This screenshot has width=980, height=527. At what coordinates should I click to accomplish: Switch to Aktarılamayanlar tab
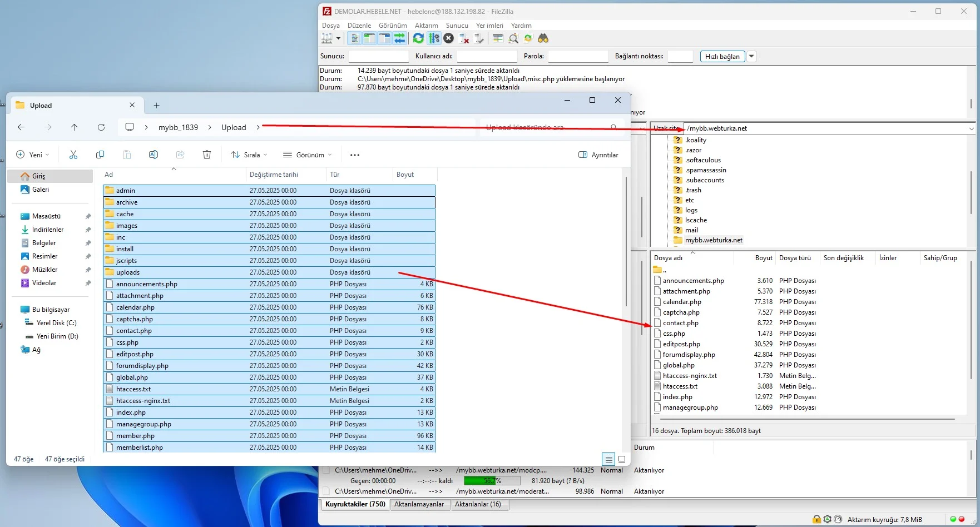[419, 504]
